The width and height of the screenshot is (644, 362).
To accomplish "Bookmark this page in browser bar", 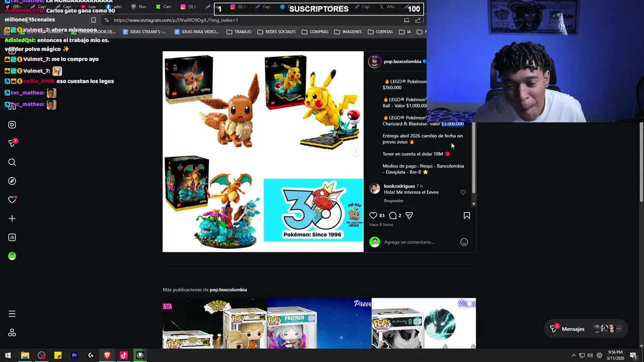I will point(93,20).
